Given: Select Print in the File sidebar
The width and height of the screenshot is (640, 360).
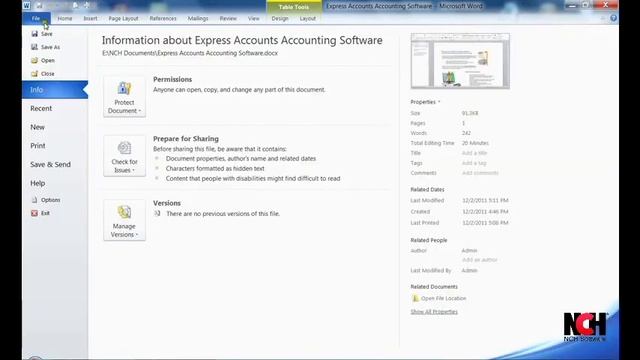Looking at the screenshot, I should coord(38,146).
